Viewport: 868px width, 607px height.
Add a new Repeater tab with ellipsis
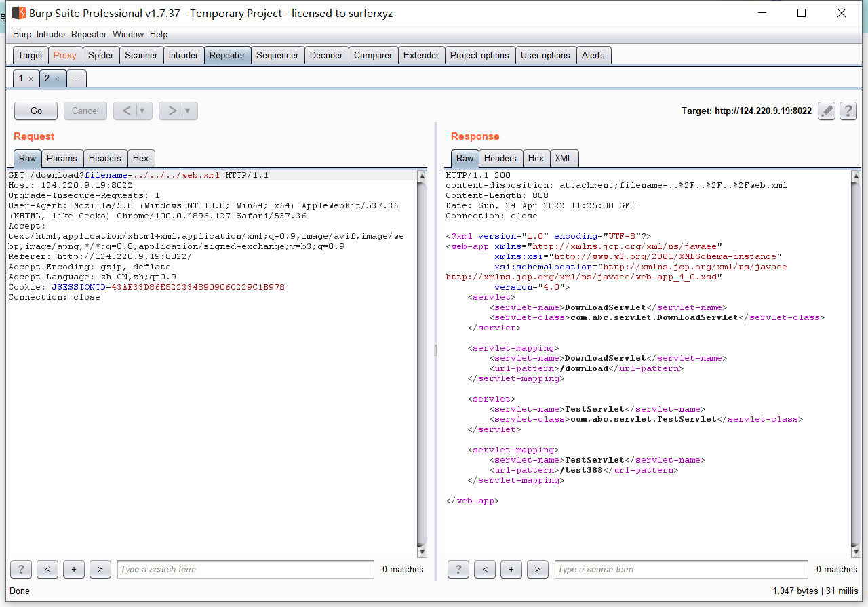point(76,79)
